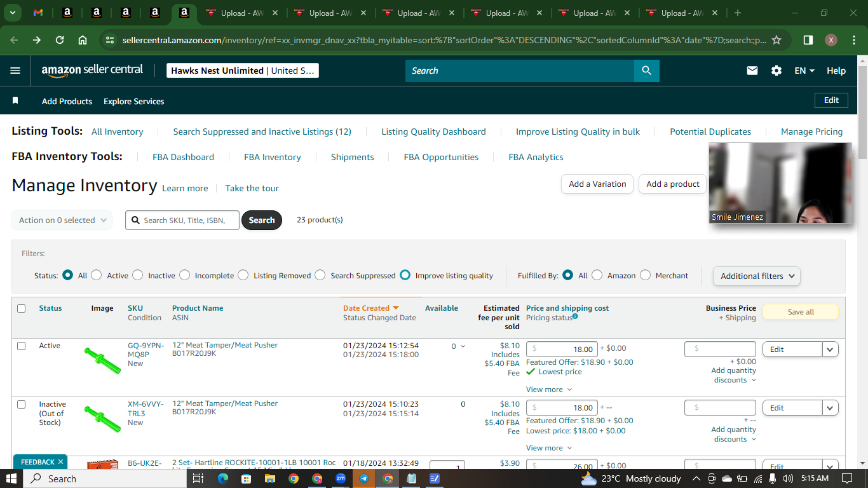Viewport: 868px width, 488px height.
Task: Open the Seller Central hamburger menu
Action: coord(15,71)
